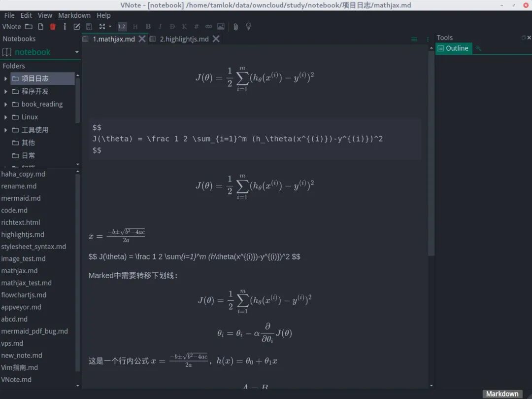Click the Markdown status bar button

point(502,394)
